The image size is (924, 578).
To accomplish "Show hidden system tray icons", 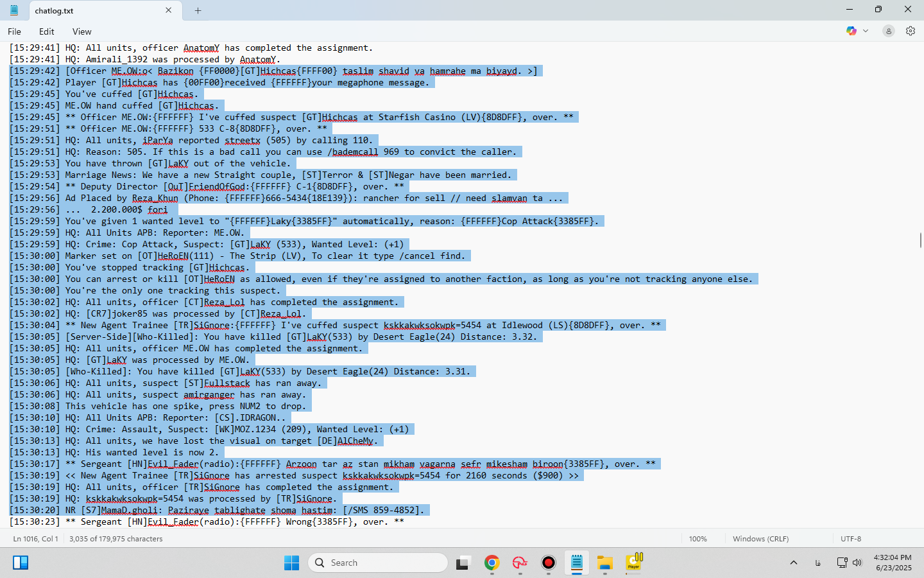I will [794, 563].
